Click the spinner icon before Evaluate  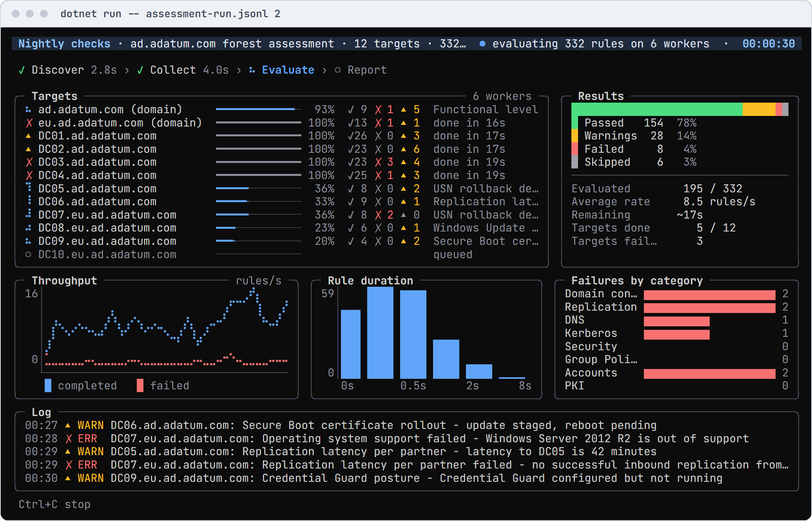(252, 70)
